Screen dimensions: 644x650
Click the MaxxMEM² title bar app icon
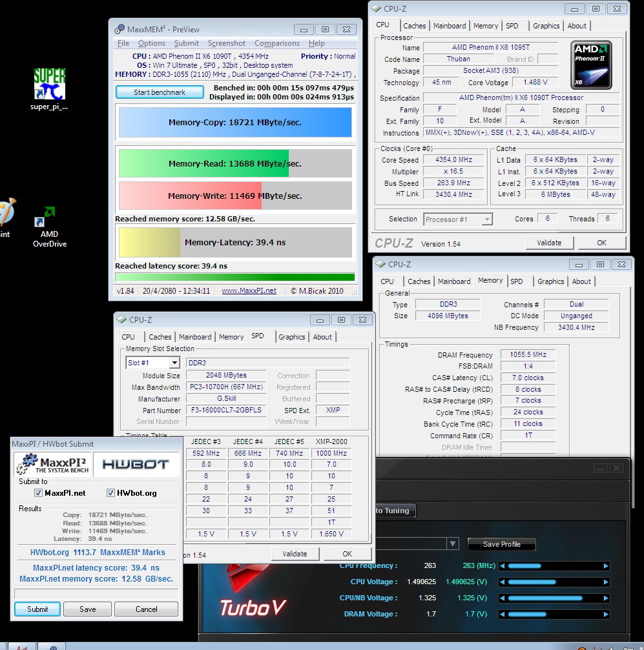[x=119, y=29]
